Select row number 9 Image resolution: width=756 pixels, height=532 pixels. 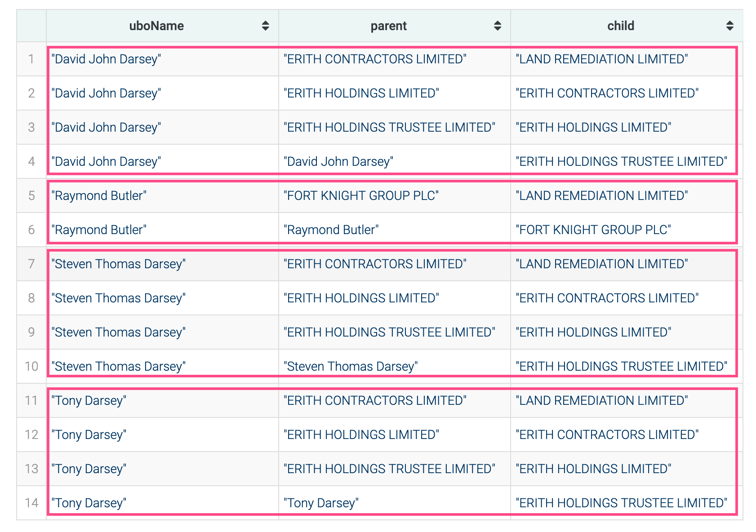coord(31,332)
